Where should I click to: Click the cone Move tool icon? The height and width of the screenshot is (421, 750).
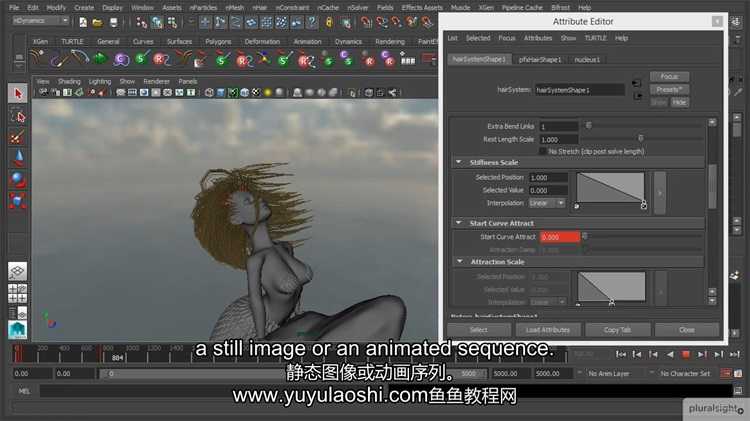click(18, 158)
